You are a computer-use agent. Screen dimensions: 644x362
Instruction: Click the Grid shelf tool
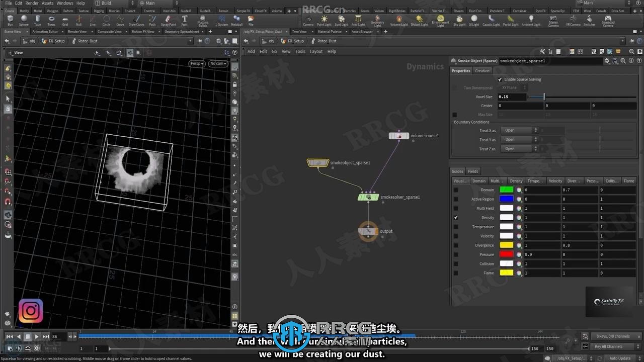click(x=65, y=21)
